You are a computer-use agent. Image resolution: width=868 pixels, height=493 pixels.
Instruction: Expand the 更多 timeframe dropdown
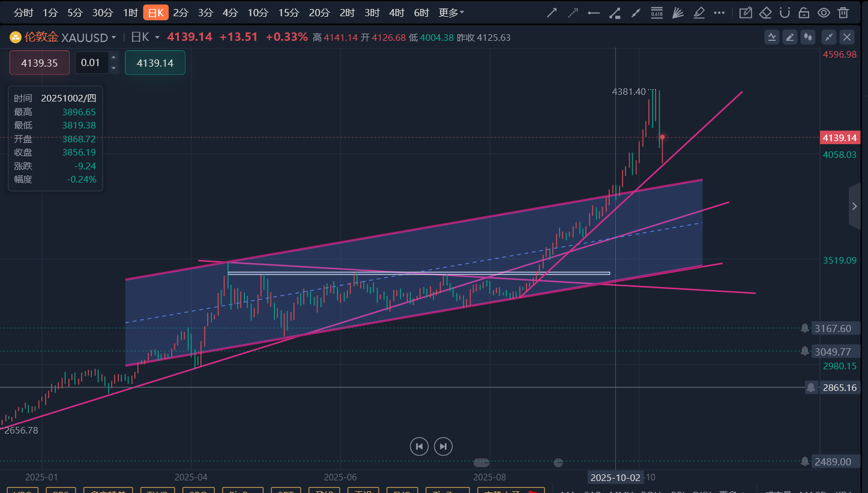tap(451, 13)
